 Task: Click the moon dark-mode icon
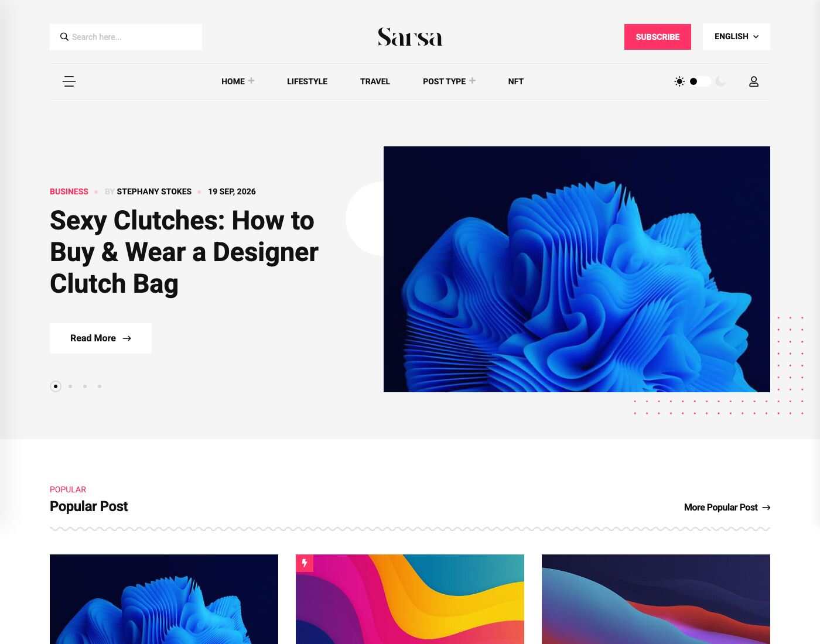tap(720, 81)
